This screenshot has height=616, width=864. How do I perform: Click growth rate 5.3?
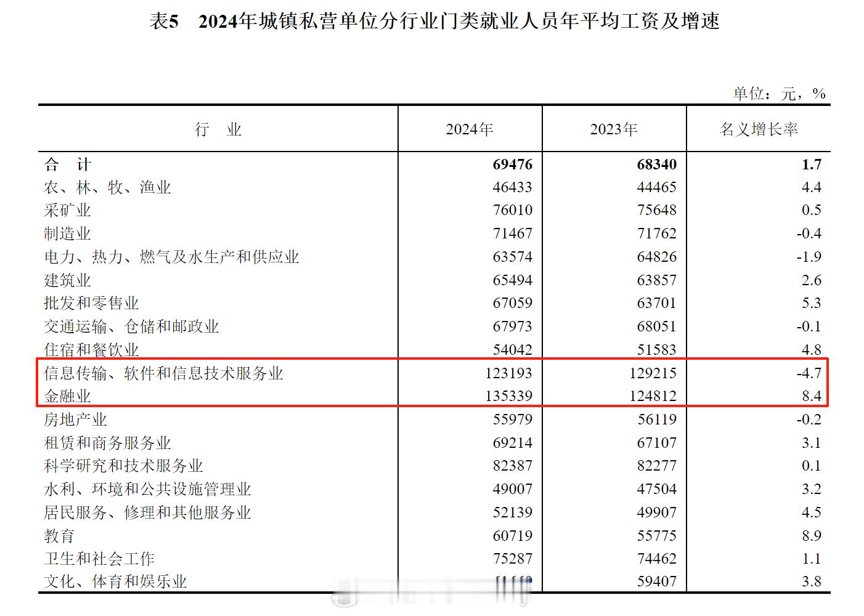coord(812,303)
